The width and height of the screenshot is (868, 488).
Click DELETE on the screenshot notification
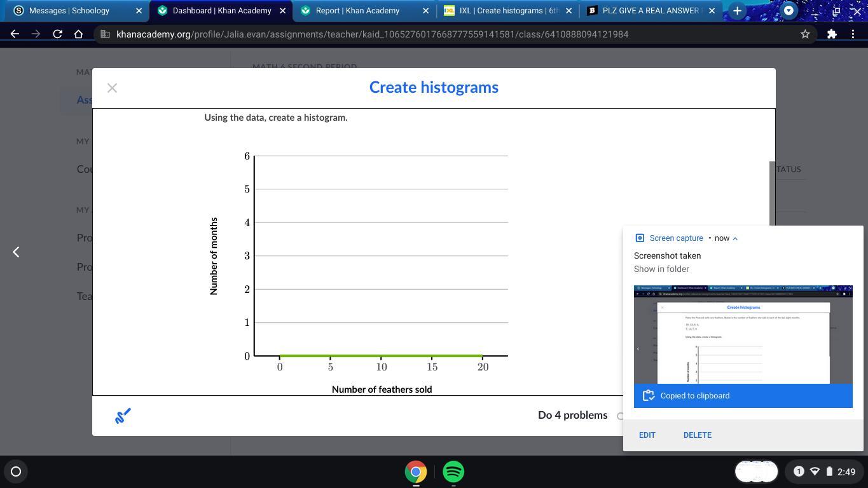[697, 435]
